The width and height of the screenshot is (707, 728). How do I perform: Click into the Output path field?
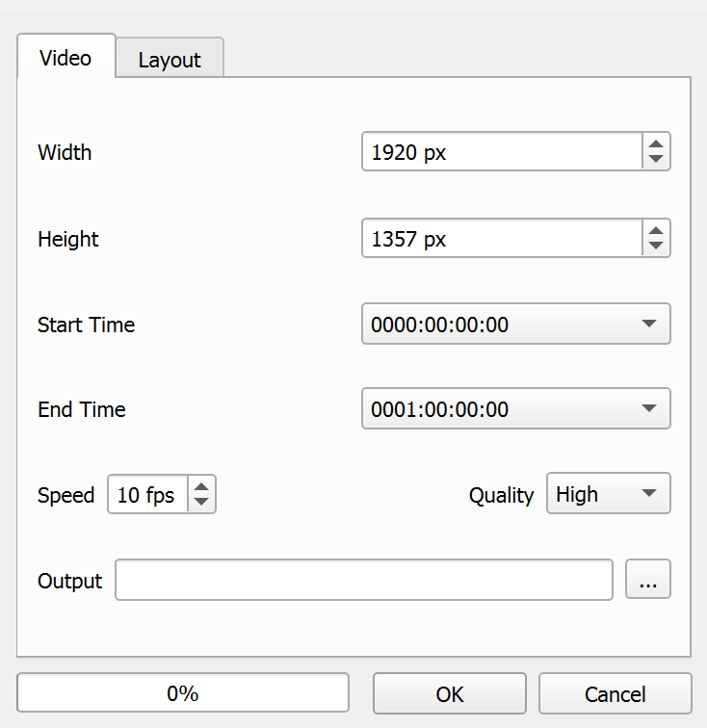(363, 580)
